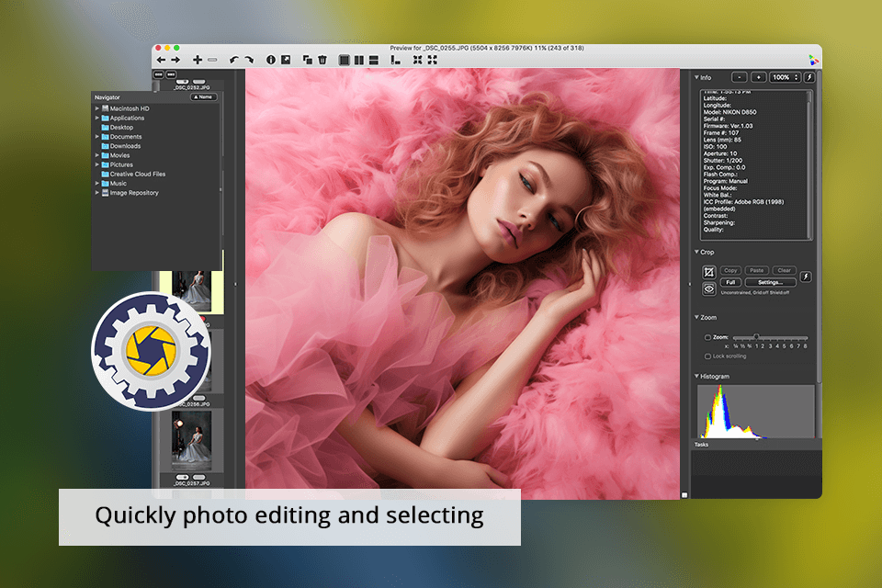Click the crop Copy button
This screenshot has height=588, width=882.
point(730,271)
